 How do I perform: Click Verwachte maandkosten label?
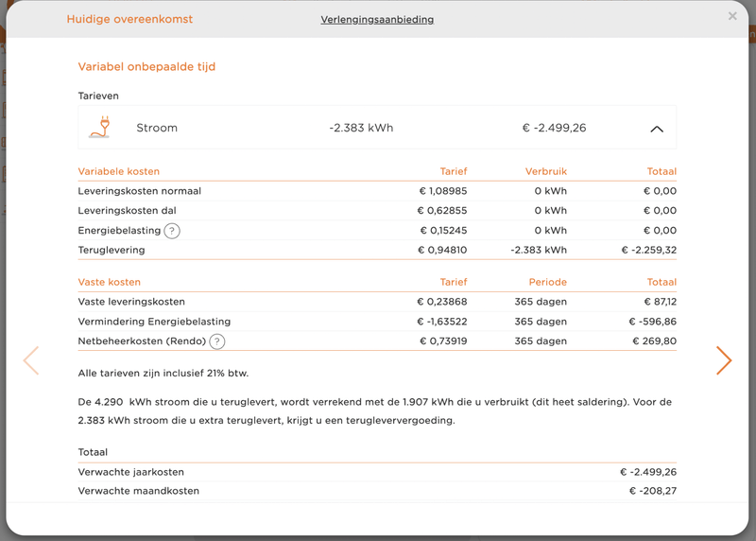click(x=138, y=491)
